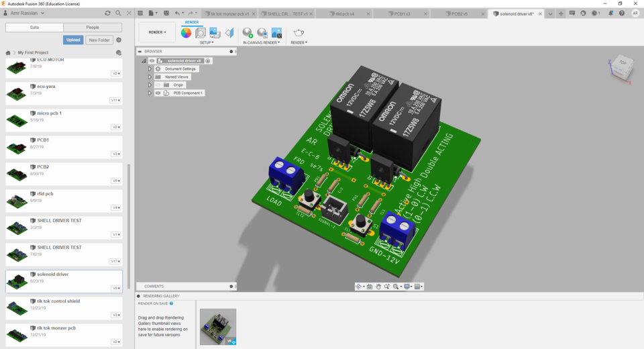Open In-Canvas Render Settings
This screenshot has width=644, height=349.
pyautogui.click(x=262, y=33)
